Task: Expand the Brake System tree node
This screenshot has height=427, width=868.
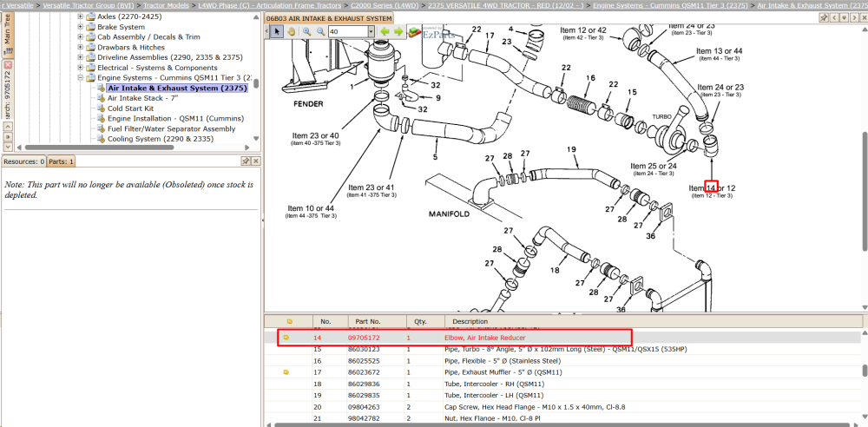Action: pos(80,27)
